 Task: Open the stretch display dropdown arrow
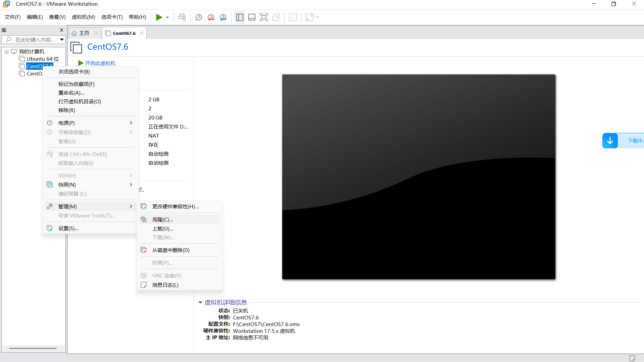coord(318,17)
